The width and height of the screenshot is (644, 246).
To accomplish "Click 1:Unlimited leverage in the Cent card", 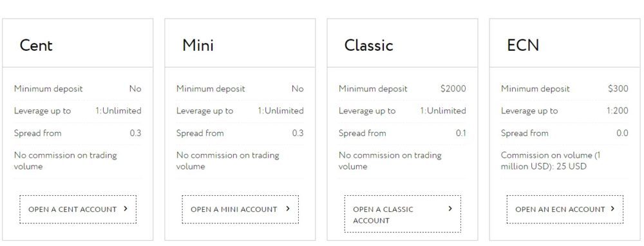I will [118, 111].
